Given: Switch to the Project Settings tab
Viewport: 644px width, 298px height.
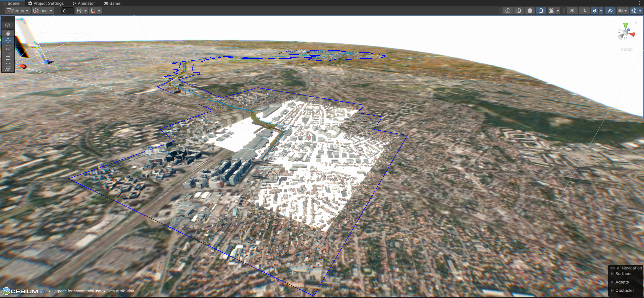Looking at the screenshot, I should [46, 3].
